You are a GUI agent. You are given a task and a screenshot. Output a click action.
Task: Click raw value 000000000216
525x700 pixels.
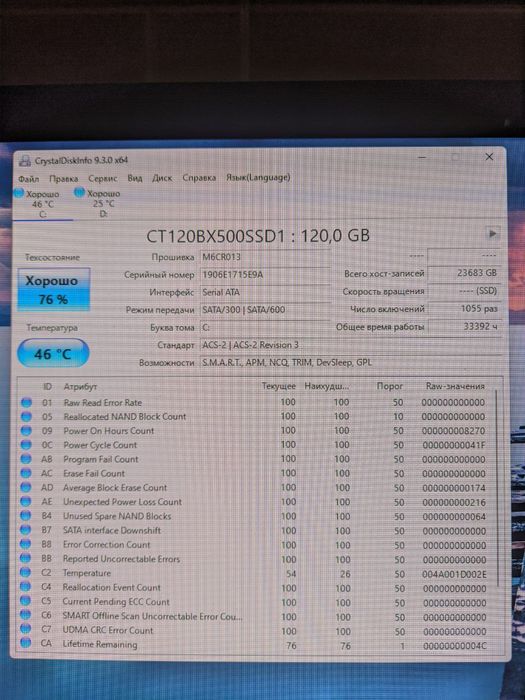[x=454, y=502]
